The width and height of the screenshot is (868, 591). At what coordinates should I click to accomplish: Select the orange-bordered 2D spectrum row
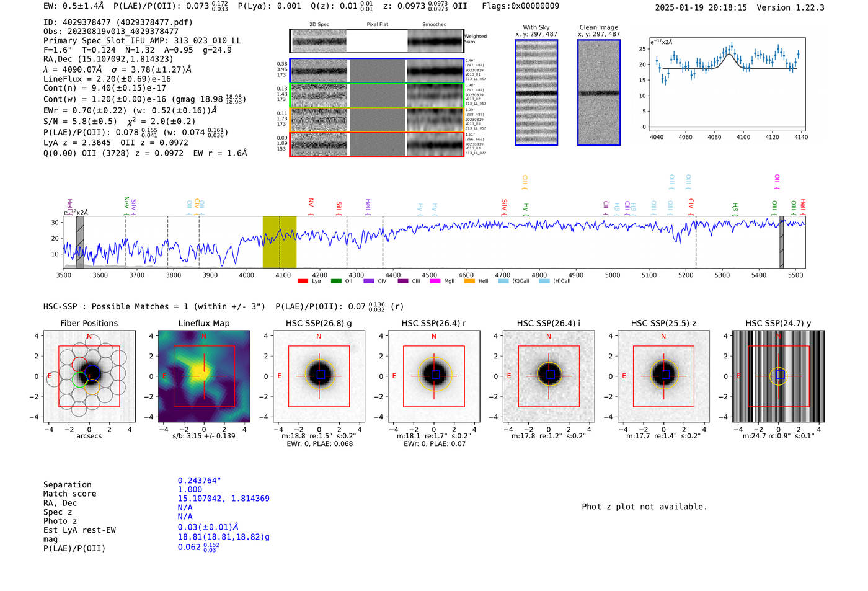tap(377, 120)
